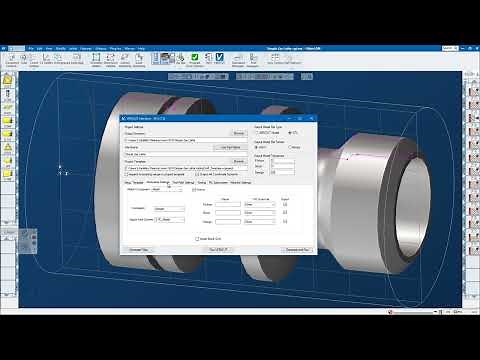Select the STL output model type radio
This screenshot has width=480, height=360.
pos(290,133)
